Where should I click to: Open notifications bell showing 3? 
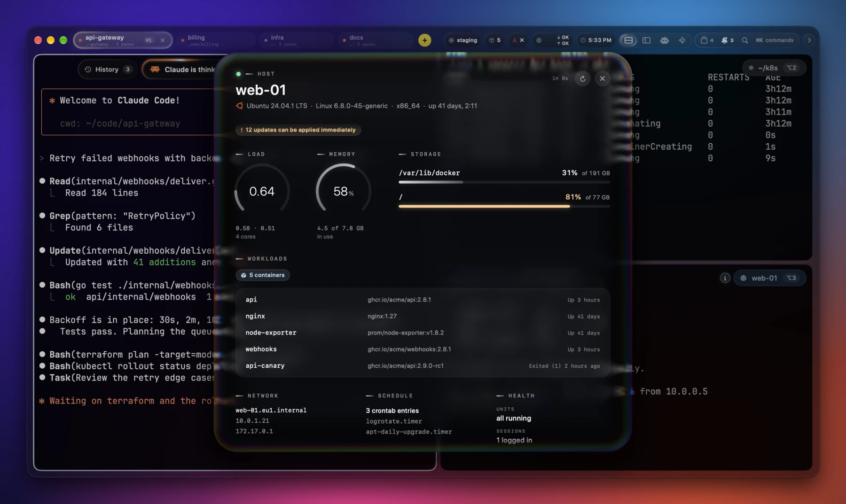pyautogui.click(x=727, y=40)
